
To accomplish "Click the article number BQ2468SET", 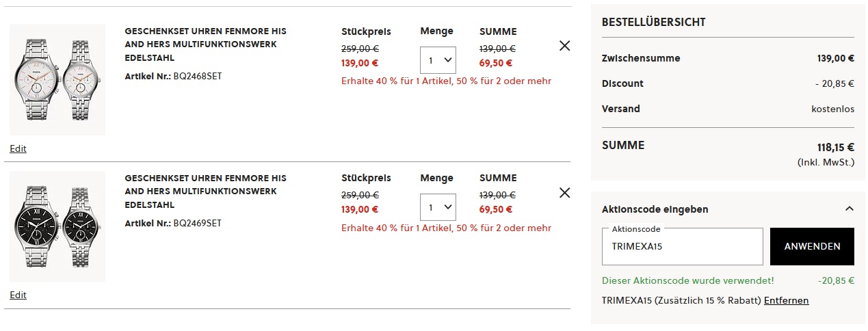I will (197, 76).
